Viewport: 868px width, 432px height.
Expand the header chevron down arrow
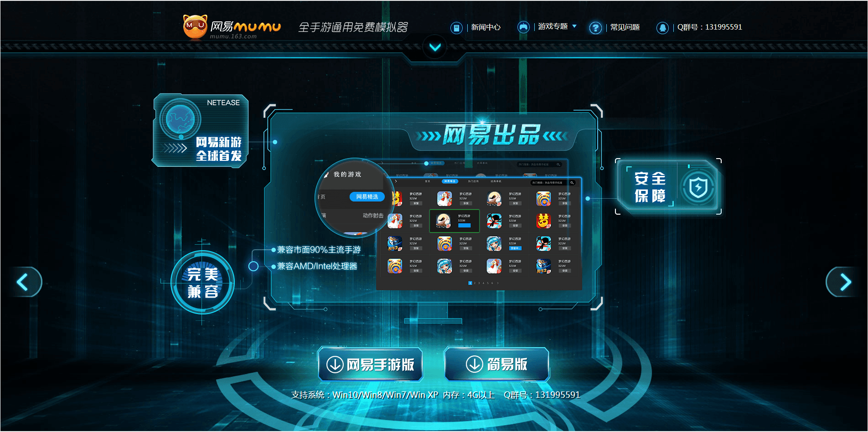435,47
